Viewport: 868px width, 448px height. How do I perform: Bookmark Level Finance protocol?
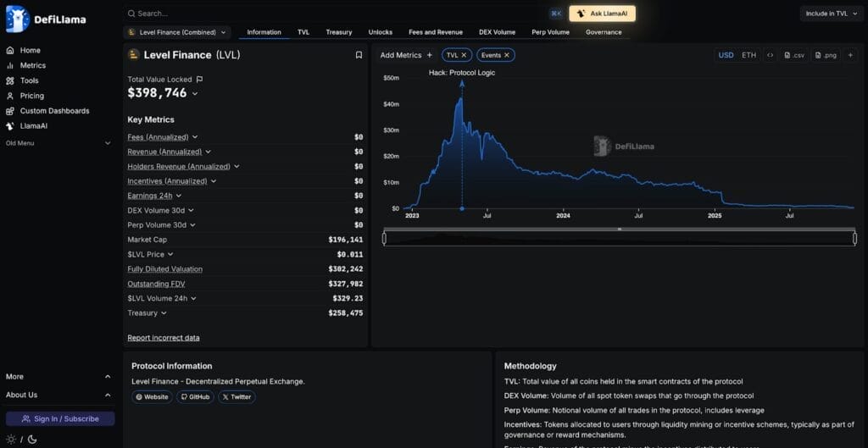pyautogui.click(x=359, y=55)
